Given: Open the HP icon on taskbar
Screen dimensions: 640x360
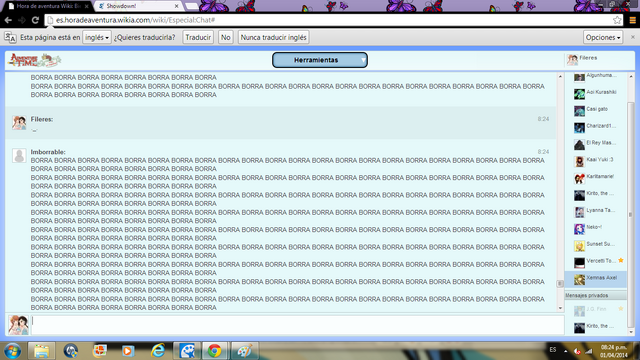Looking at the screenshot, I should 71,351.
